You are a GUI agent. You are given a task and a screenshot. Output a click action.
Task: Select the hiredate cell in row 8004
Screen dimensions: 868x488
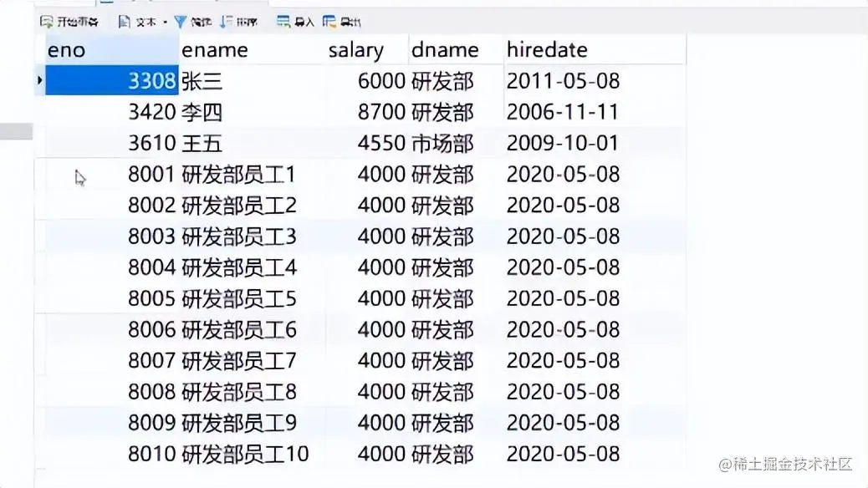click(595, 267)
